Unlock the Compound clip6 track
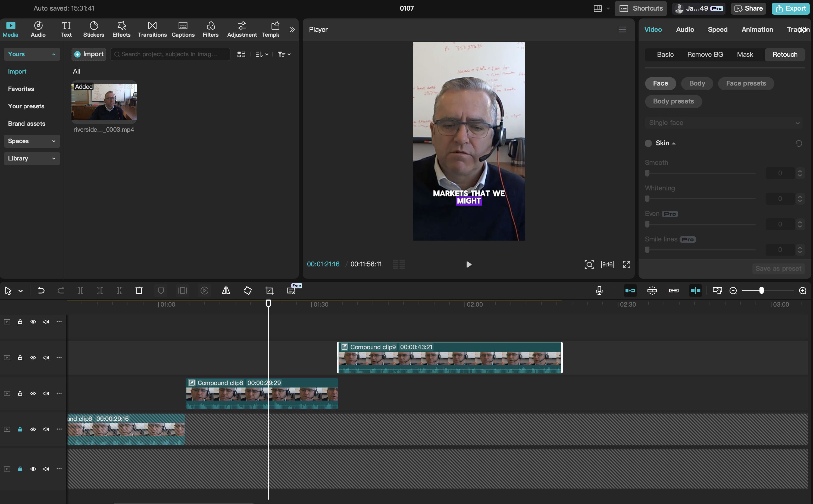Screen dimensions: 813x504 20,429
